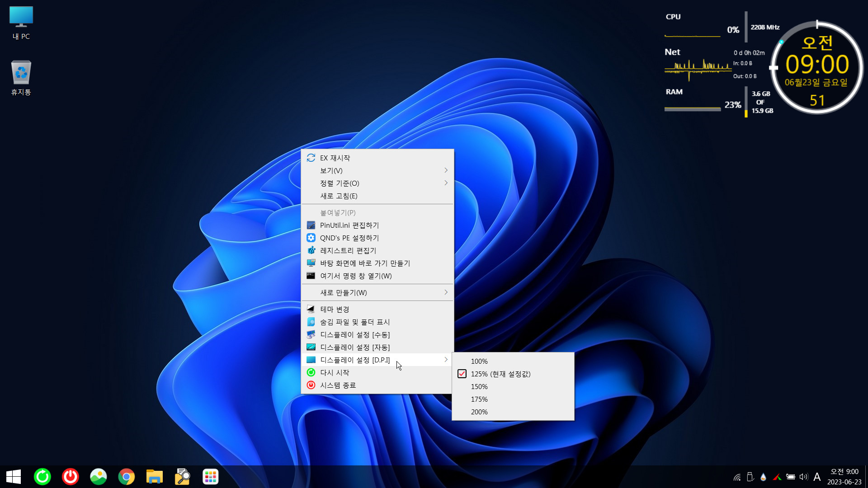Set DPI scaling to 175%
Image resolution: width=868 pixels, height=488 pixels.
(513, 399)
